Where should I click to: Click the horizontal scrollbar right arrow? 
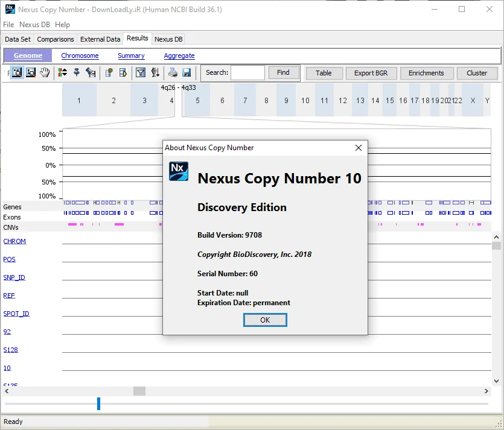(x=486, y=391)
